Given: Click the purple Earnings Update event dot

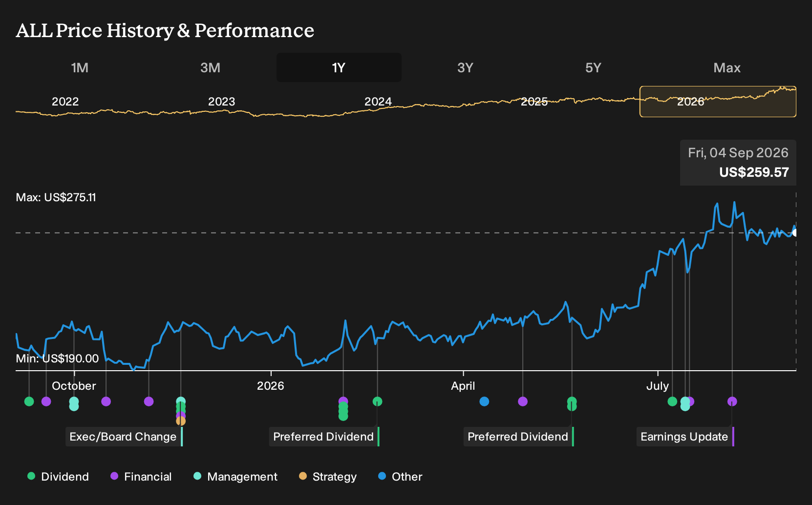Looking at the screenshot, I should click(x=732, y=401).
